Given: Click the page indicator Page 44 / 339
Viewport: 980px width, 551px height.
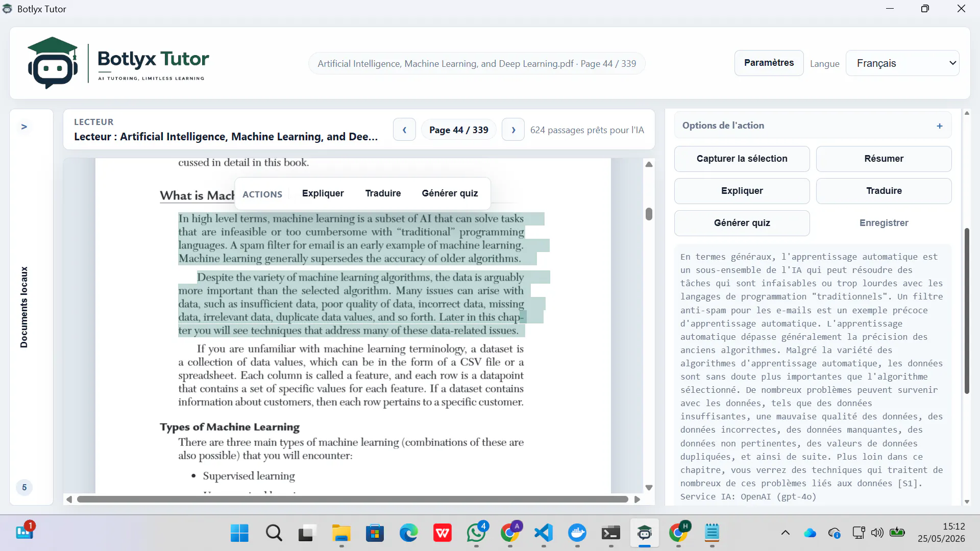Looking at the screenshot, I should [x=458, y=130].
